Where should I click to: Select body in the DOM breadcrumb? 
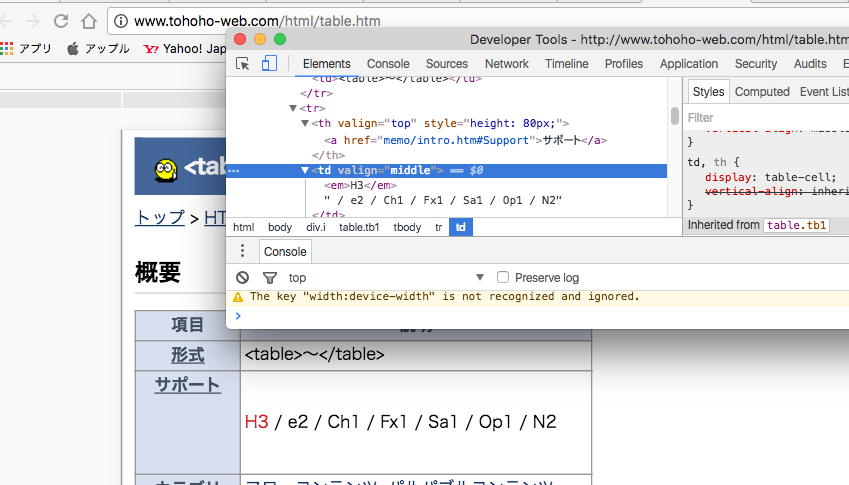280,227
